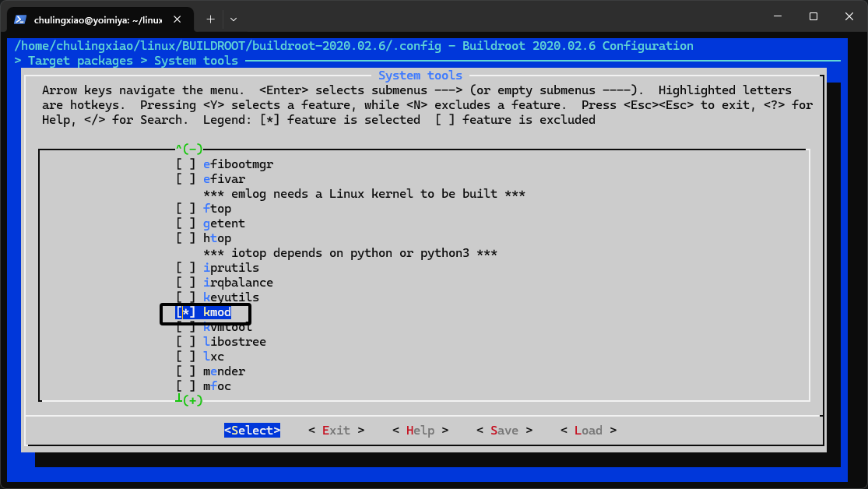868x489 pixels.
Task: Select the mender entry label
Action: [224, 371]
